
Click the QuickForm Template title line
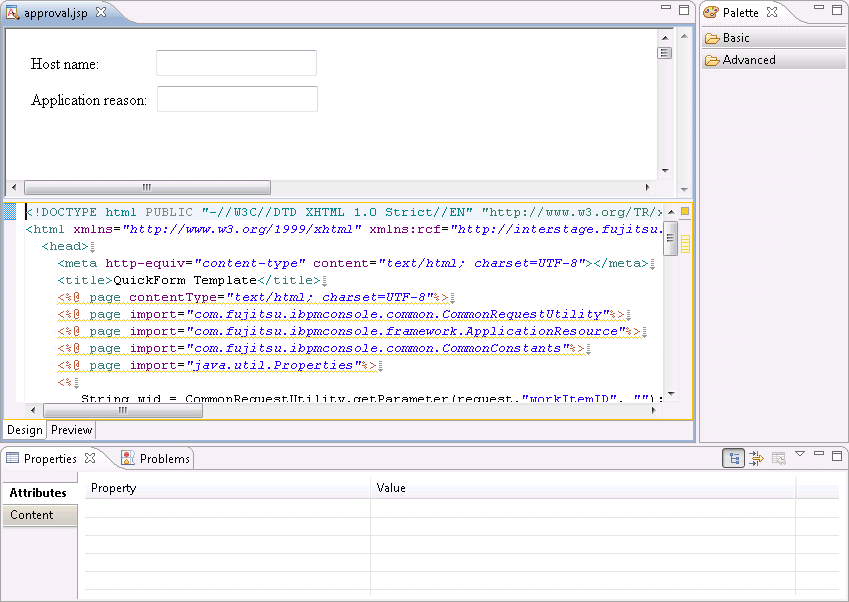tap(189, 280)
